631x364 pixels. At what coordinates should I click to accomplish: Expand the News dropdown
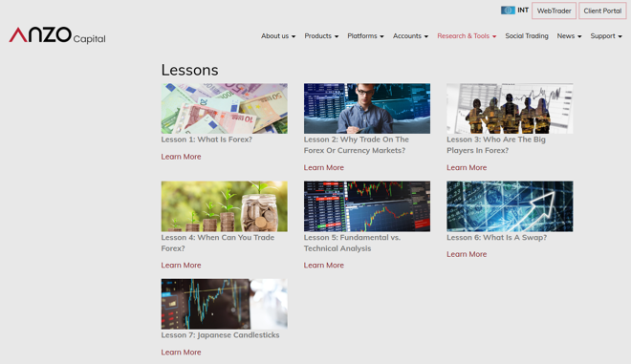(569, 36)
